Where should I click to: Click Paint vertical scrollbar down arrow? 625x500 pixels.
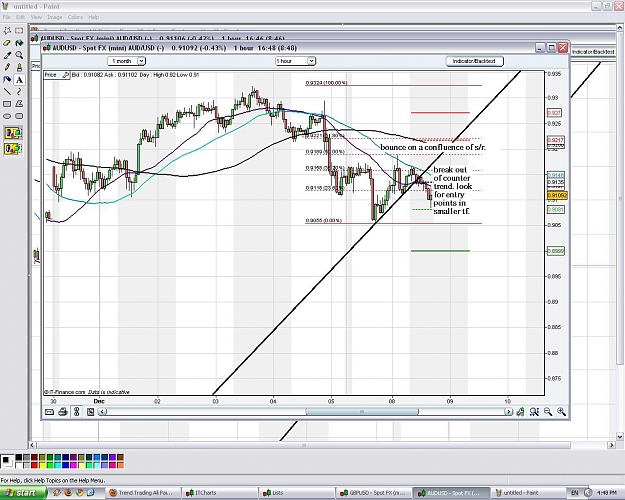[x=620, y=437]
